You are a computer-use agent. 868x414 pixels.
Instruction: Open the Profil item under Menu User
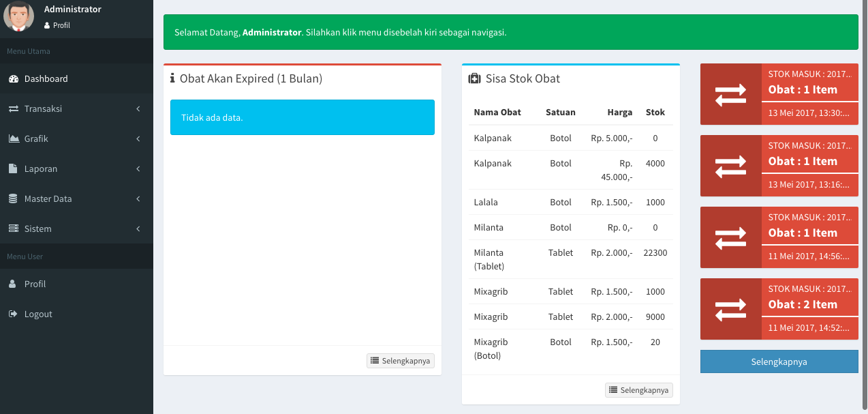35,284
